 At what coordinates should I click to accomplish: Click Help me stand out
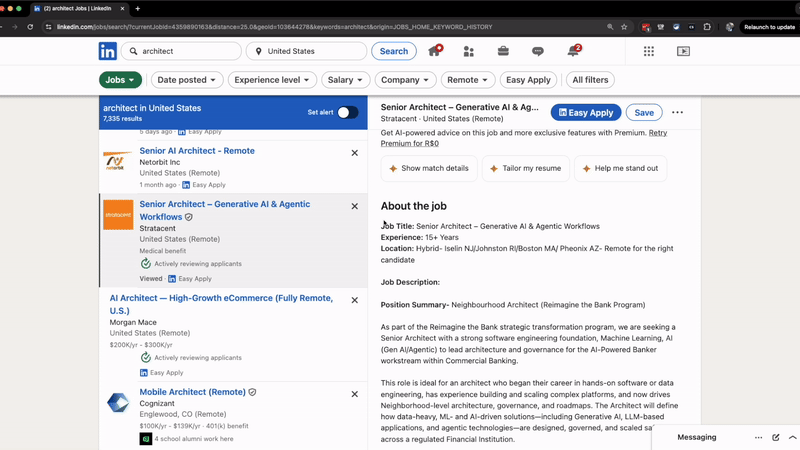point(620,168)
